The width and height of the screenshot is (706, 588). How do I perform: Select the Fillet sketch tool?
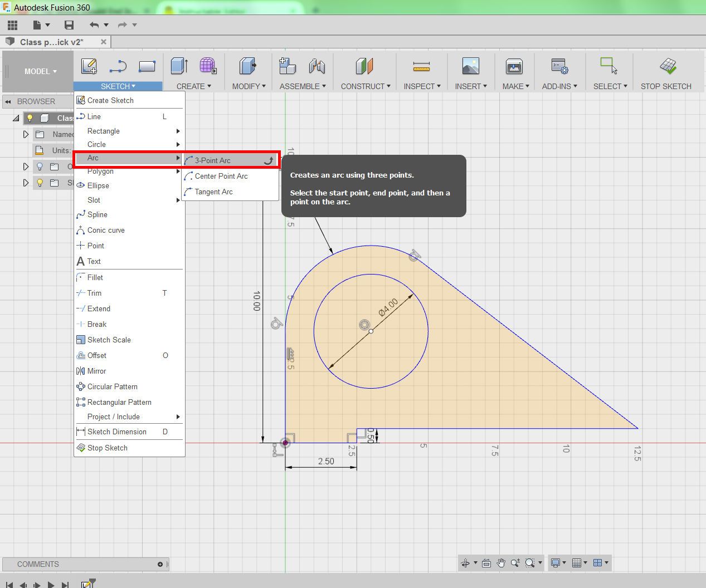pyautogui.click(x=94, y=277)
